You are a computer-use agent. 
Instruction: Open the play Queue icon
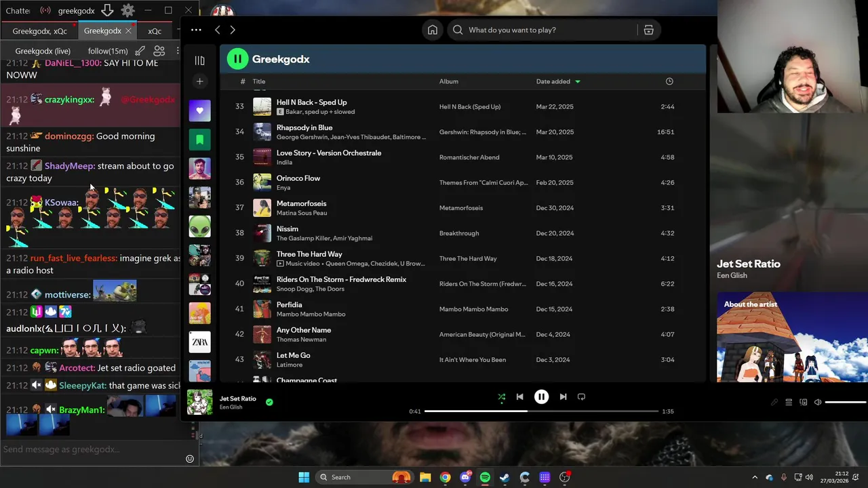point(789,402)
